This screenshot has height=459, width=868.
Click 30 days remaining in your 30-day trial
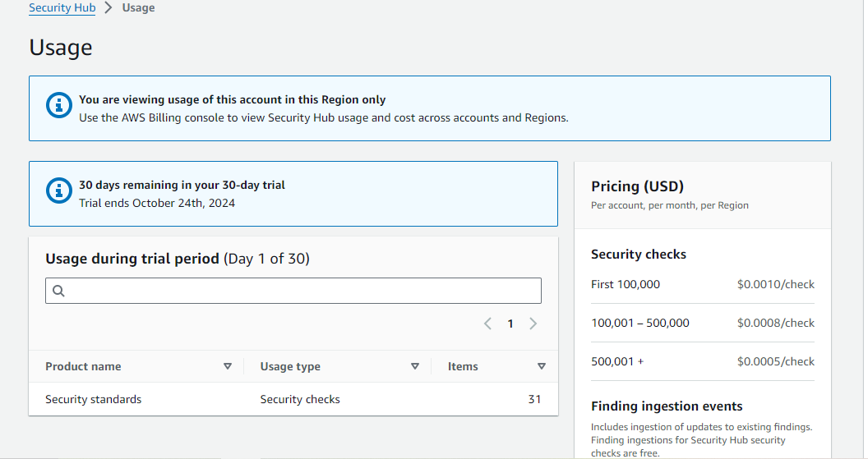coord(182,186)
